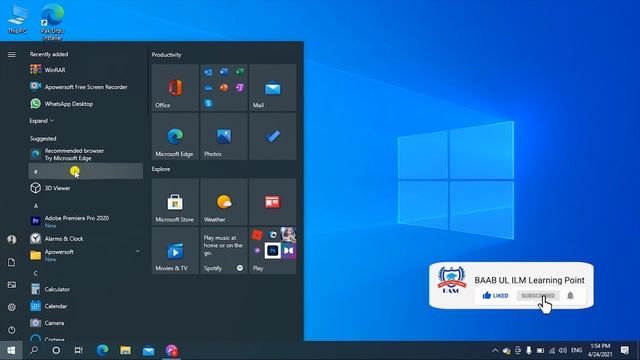Expand the Recently added list
This screenshot has width=640, height=360.
41,121
